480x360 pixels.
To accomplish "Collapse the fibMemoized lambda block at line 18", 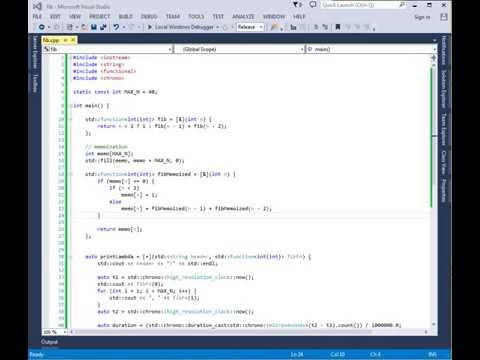I will point(71,174).
